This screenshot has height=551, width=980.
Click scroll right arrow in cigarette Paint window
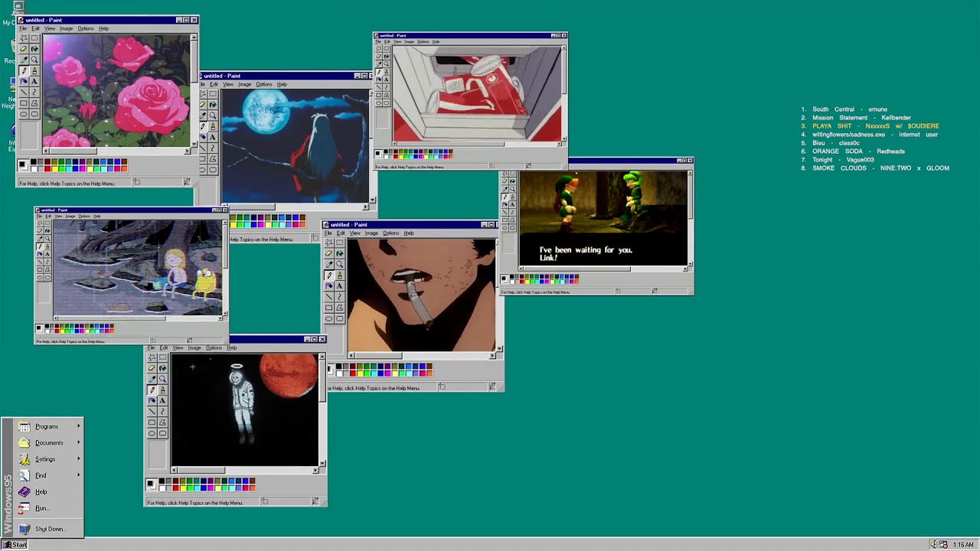coord(492,356)
